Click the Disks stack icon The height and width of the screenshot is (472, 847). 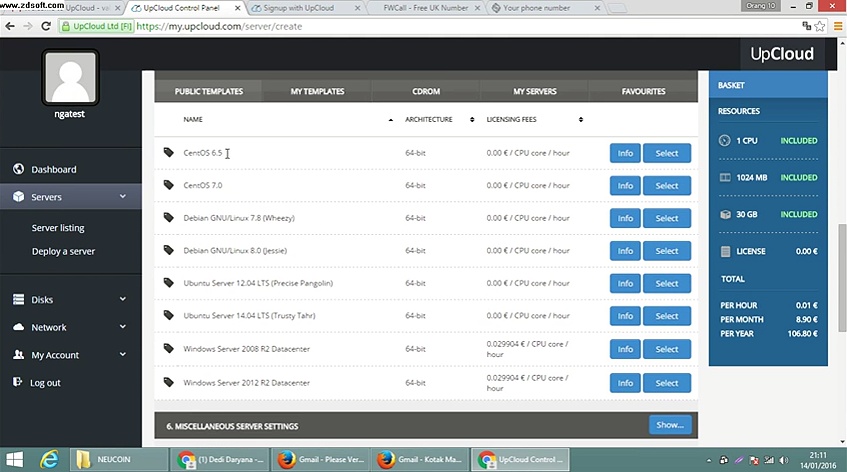pos(18,299)
